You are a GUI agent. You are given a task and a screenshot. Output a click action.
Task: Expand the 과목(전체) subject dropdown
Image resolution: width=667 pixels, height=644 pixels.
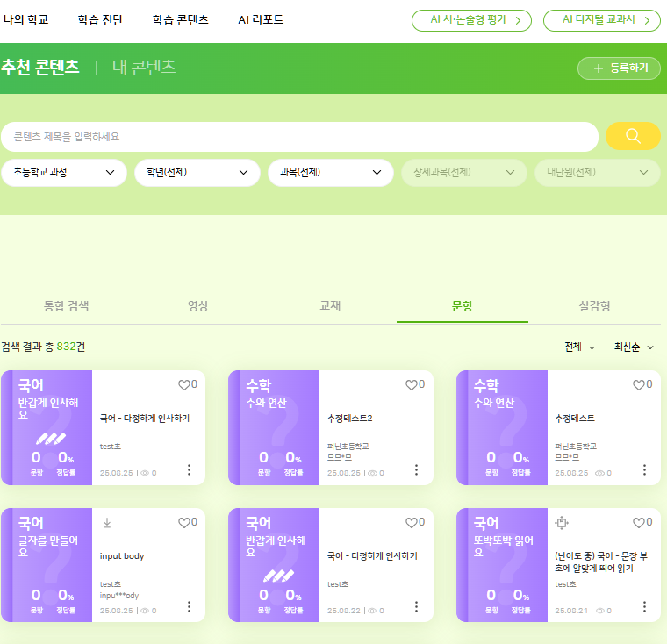click(x=331, y=173)
